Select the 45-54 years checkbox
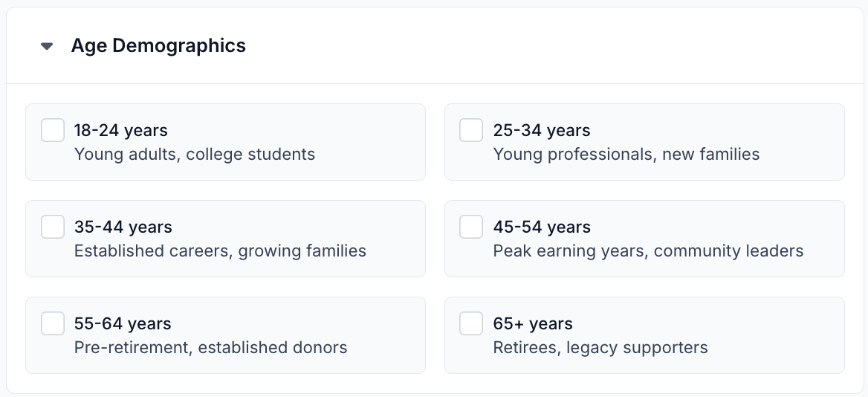Screen dimensions: 868x397 pos(471,227)
